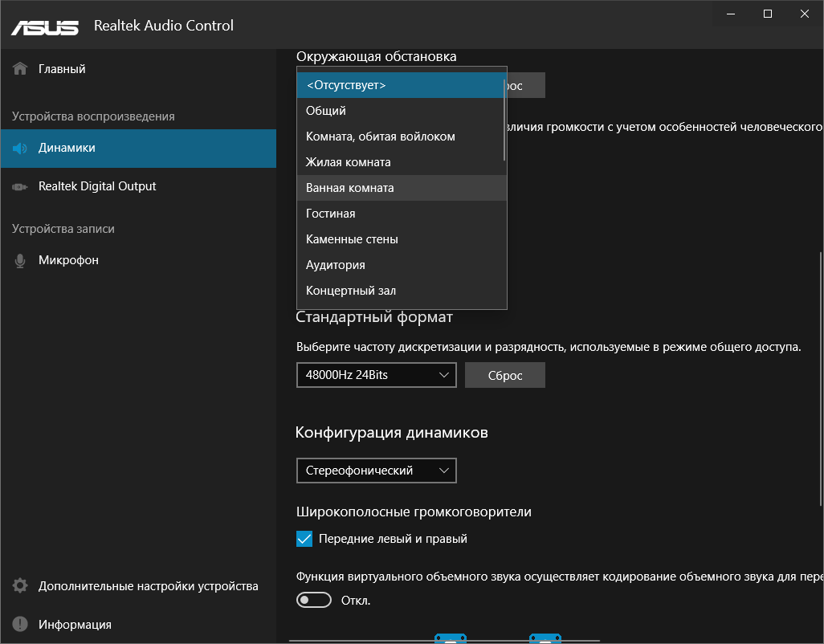Expand the Стереофонический speaker configuration dropdown

click(376, 471)
